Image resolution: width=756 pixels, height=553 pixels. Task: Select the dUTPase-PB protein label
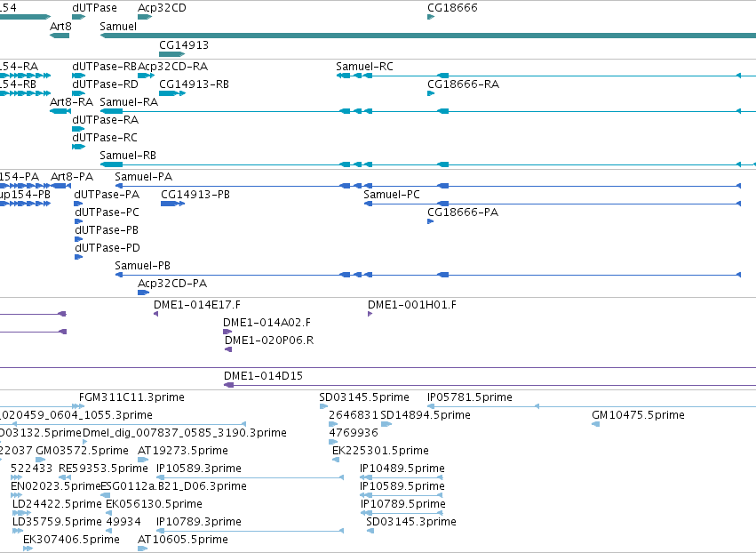107,230
